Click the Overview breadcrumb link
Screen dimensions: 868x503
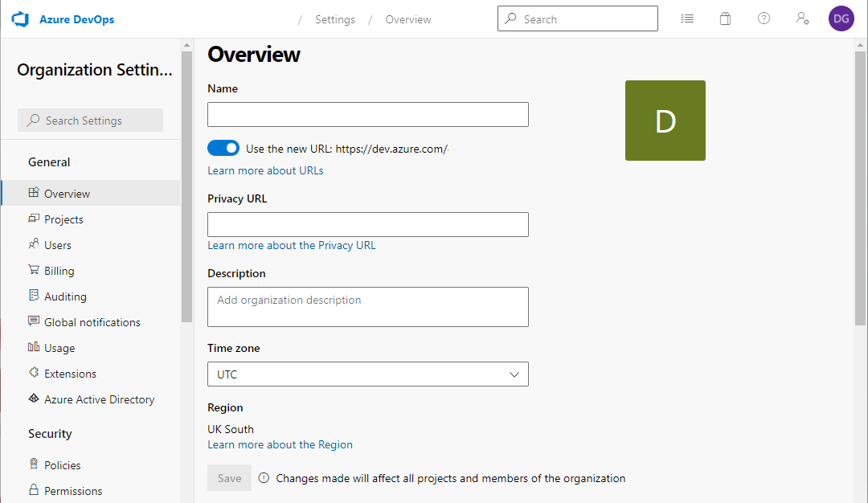(x=408, y=19)
